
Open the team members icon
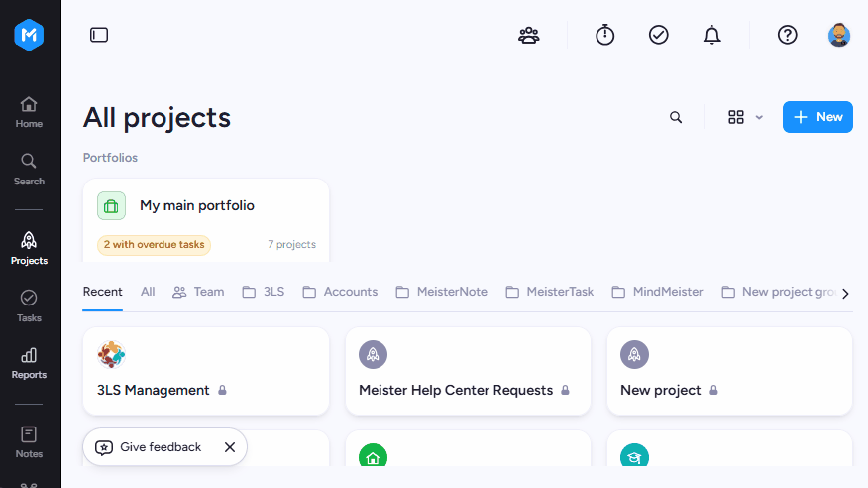(x=529, y=35)
